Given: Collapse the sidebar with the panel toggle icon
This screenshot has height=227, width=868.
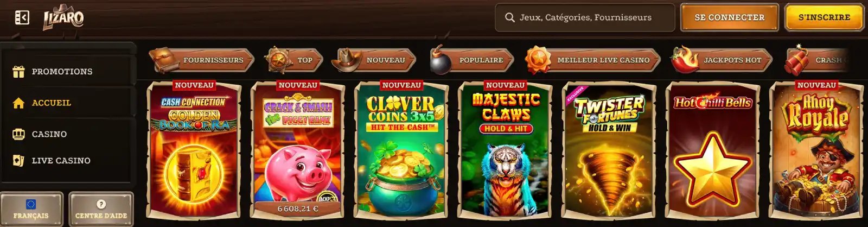Looking at the screenshot, I should point(22,18).
